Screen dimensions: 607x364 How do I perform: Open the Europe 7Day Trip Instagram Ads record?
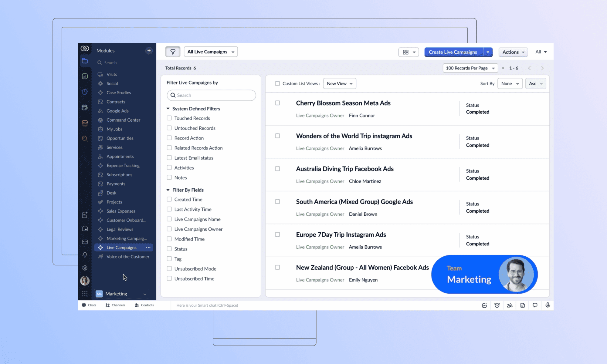tap(341, 234)
